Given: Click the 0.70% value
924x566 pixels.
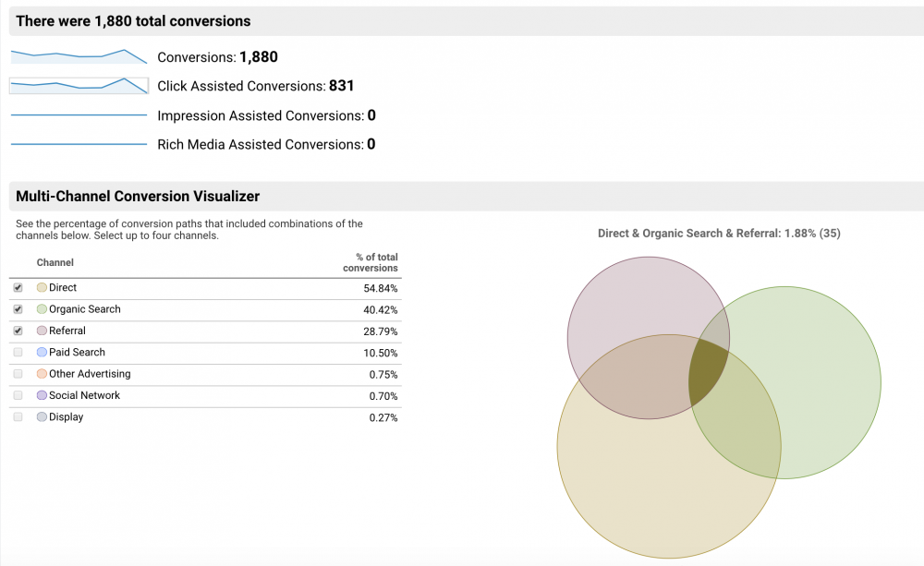Looking at the screenshot, I should tap(383, 396).
